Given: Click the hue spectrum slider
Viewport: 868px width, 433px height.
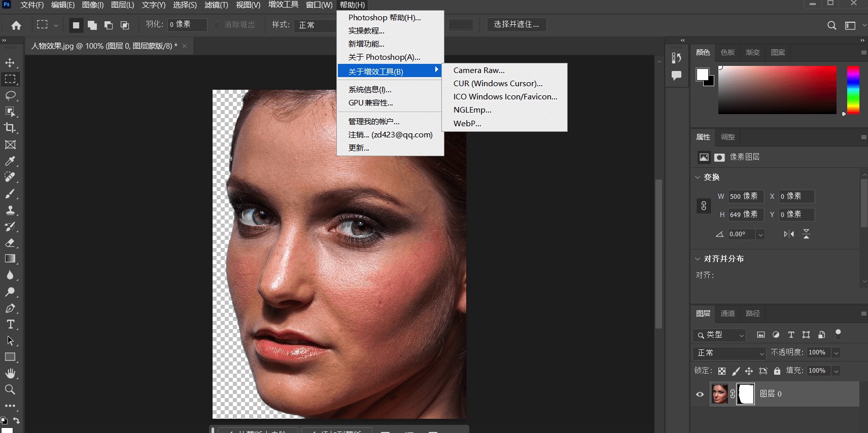Looking at the screenshot, I should [x=853, y=90].
